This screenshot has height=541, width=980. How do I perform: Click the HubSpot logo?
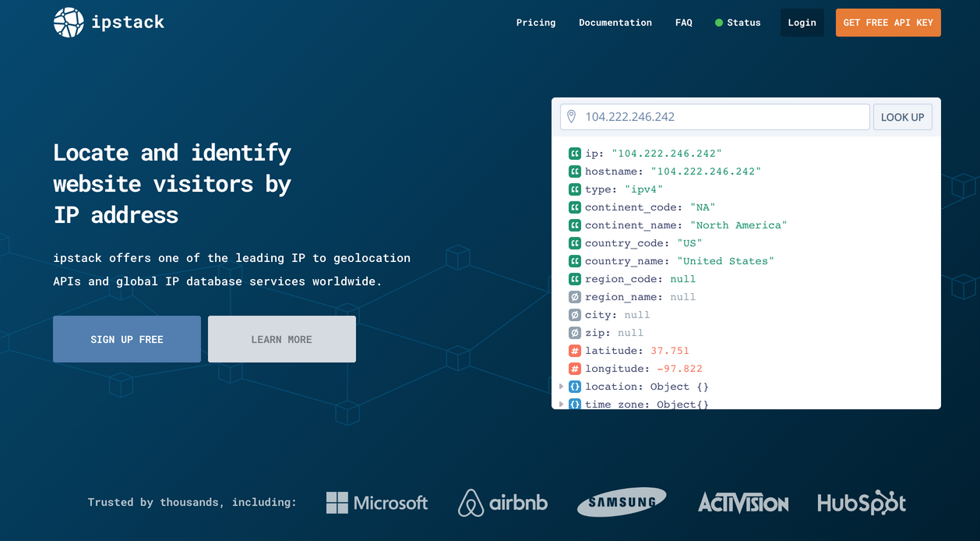tap(862, 503)
